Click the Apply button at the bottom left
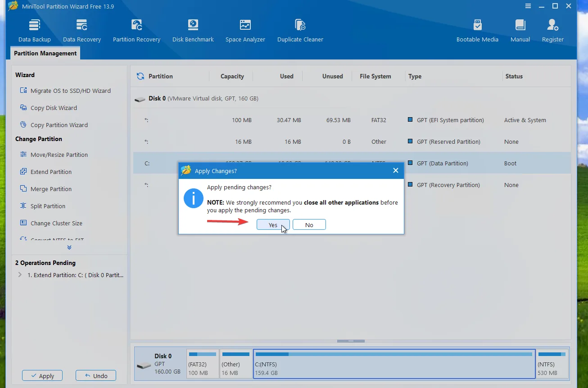Screen dimensions: 588x388 coord(42,376)
